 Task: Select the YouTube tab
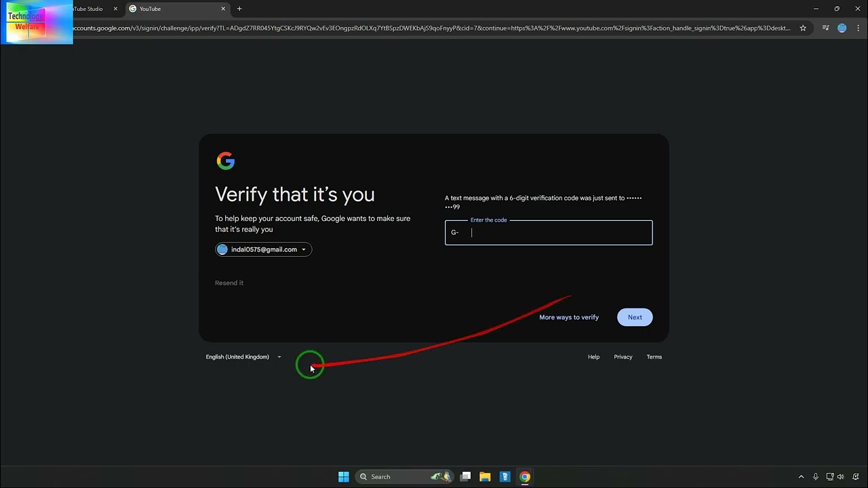tap(178, 9)
